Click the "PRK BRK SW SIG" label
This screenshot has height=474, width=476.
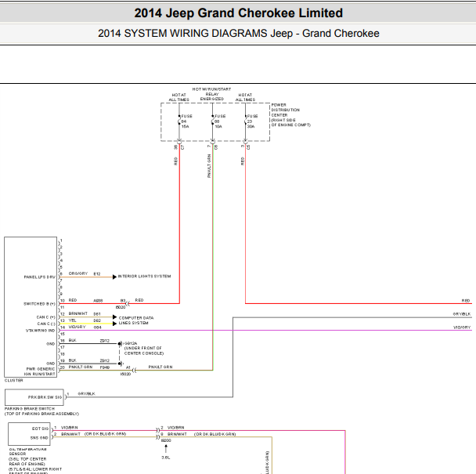45,397
